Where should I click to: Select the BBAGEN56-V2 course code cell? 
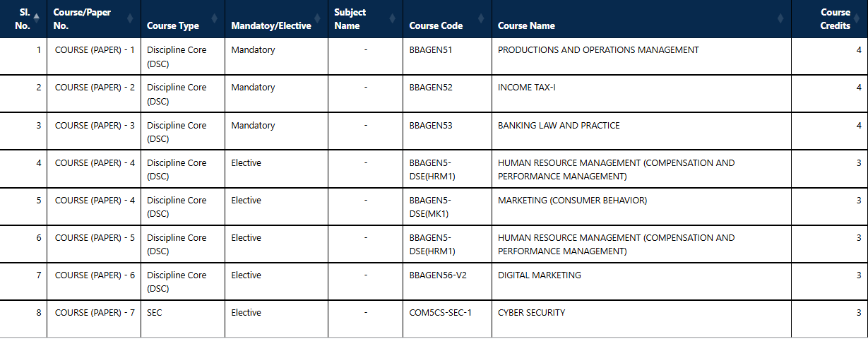438,275
